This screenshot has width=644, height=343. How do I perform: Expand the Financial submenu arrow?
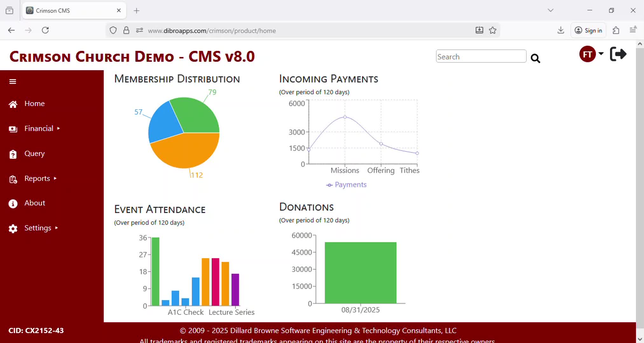[58, 129]
